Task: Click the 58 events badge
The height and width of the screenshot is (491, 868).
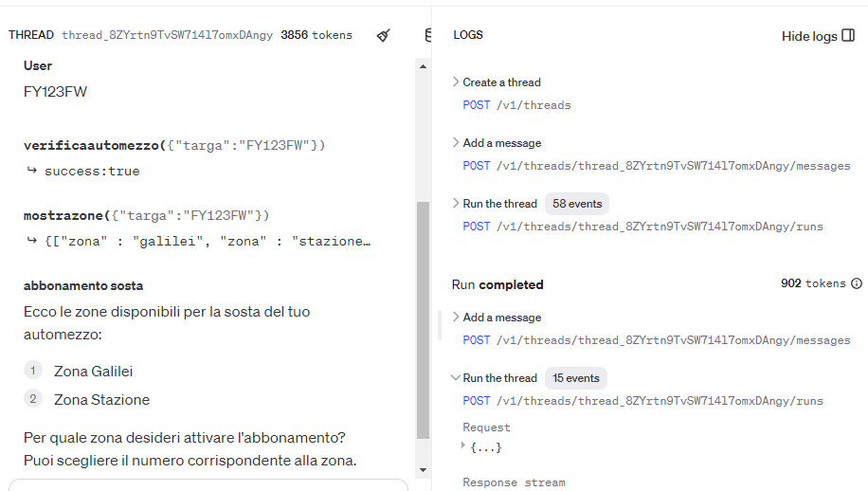Action: click(576, 204)
